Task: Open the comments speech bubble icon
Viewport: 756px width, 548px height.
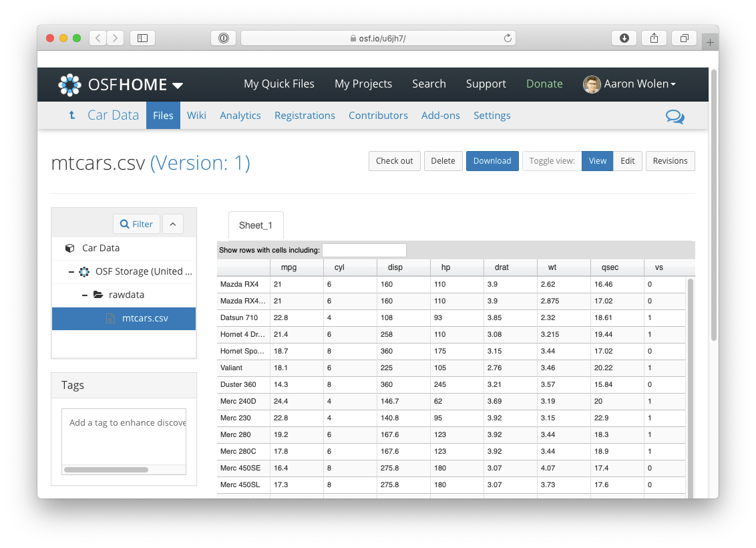Action: 675,116
